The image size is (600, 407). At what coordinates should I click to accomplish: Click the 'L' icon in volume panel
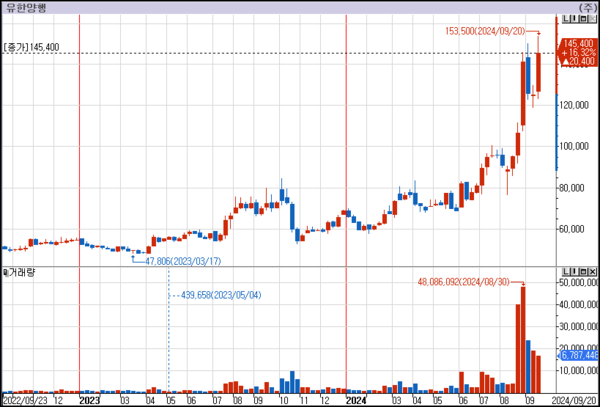pos(564,272)
